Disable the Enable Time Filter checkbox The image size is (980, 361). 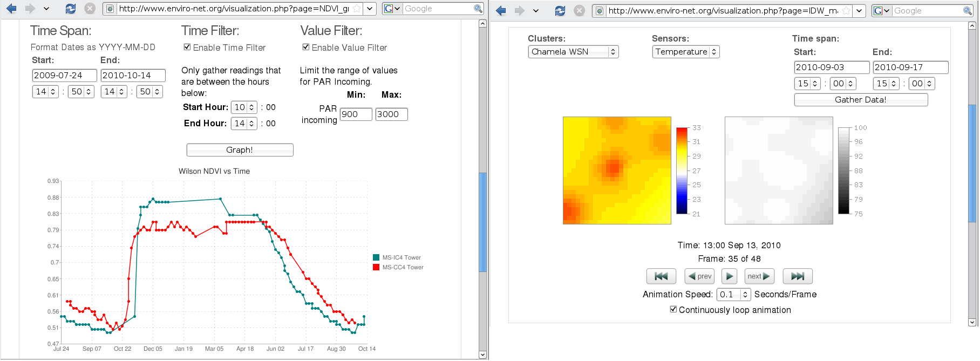[187, 47]
